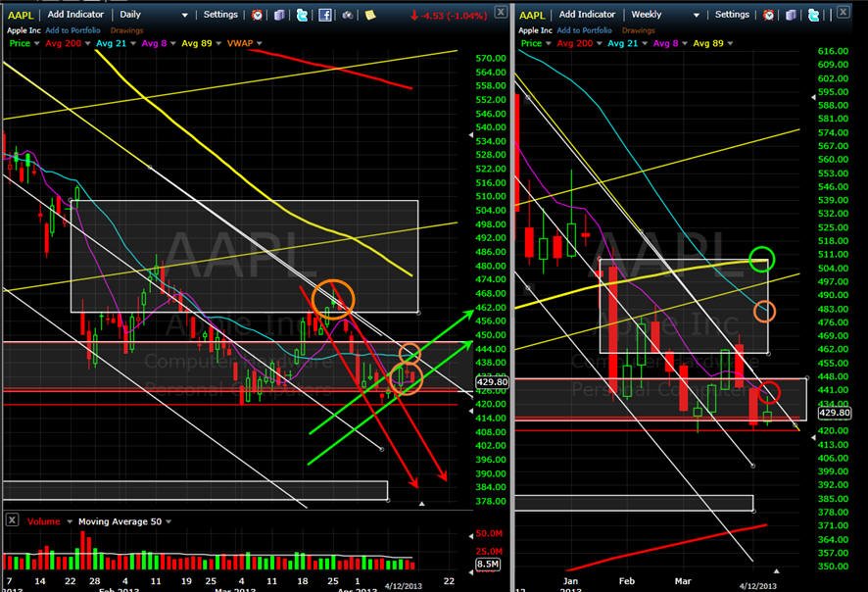Share via the Facebook icon
Viewport: 868px width, 592px height.
tap(325, 15)
